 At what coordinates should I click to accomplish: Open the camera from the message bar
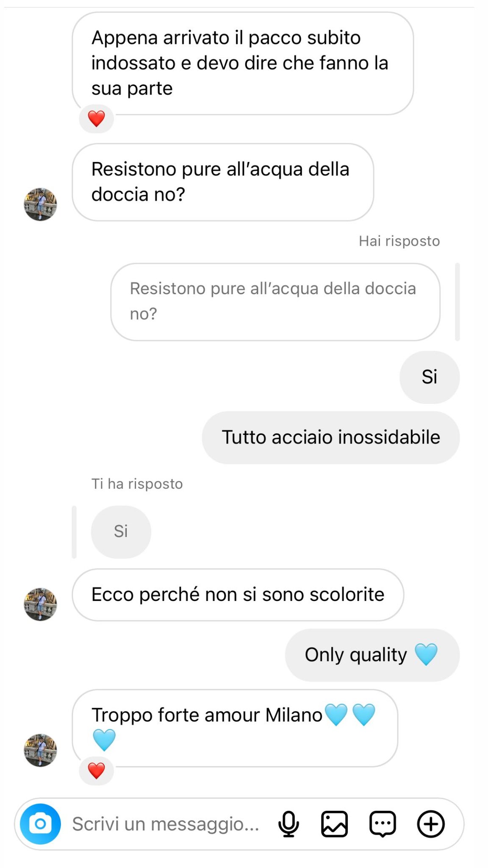tap(40, 824)
